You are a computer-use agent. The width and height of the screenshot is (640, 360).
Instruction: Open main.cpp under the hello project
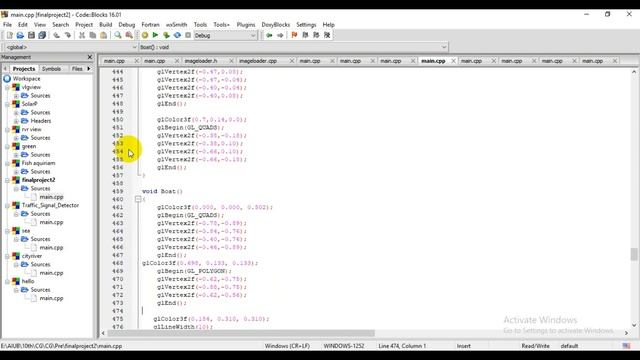pos(51,298)
